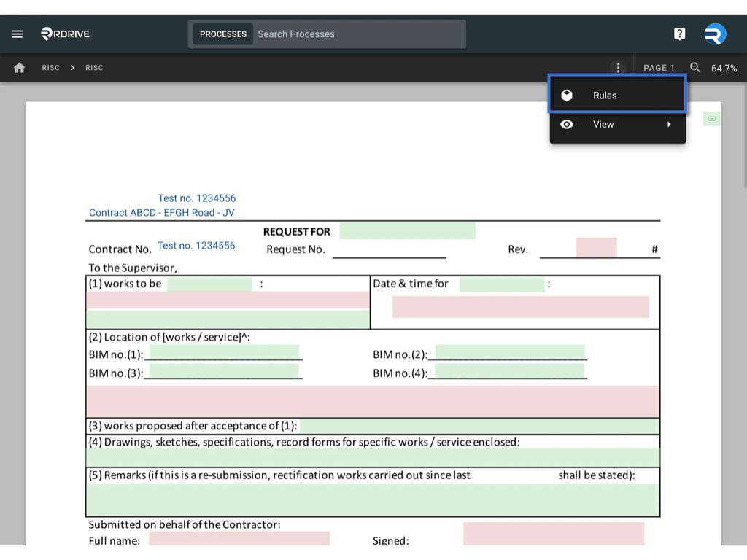The width and height of the screenshot is (747, 560).
Task: Click the Contract ABCD - EFGH Road - JV link
Action: [161, 212]
